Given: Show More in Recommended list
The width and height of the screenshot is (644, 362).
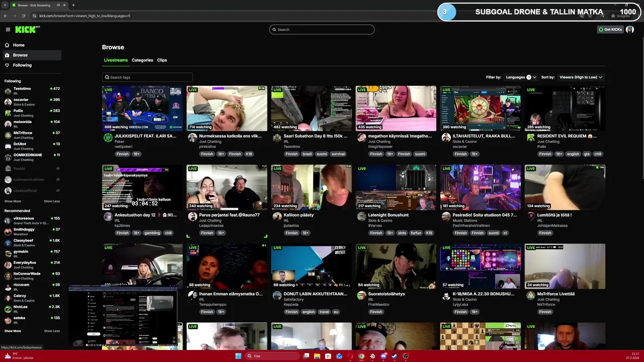Looking at the screenshot, I should click(x=13, y=331).
